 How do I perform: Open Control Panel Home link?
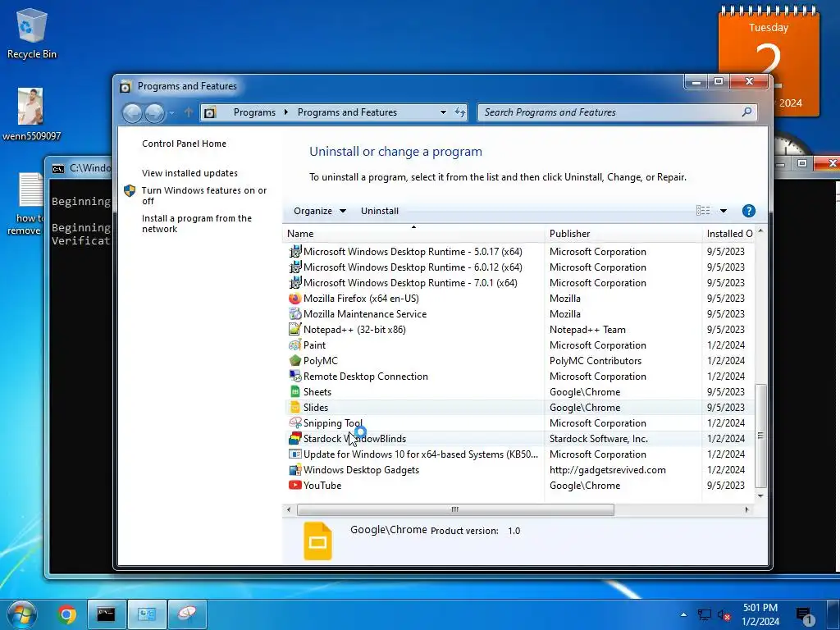point(184,144)
